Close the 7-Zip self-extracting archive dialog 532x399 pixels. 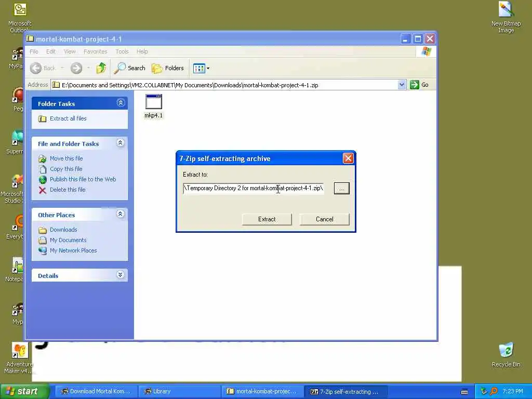pos(348,158)
